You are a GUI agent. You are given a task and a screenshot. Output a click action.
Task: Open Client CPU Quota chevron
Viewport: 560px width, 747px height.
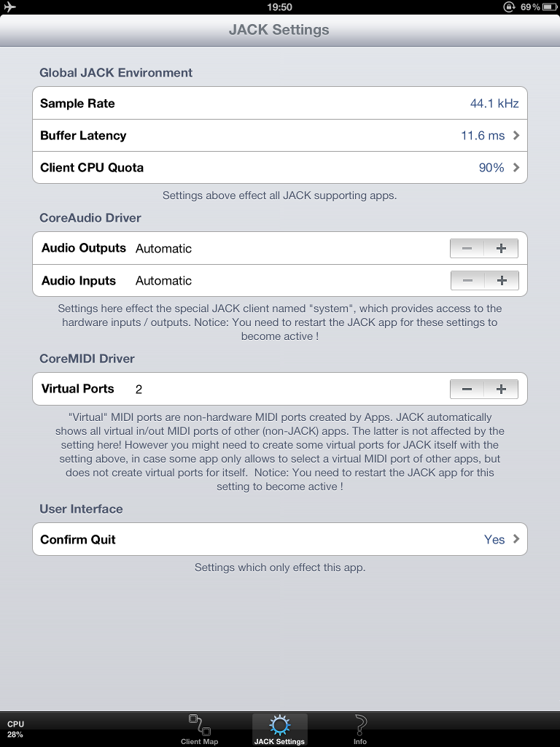516,168
